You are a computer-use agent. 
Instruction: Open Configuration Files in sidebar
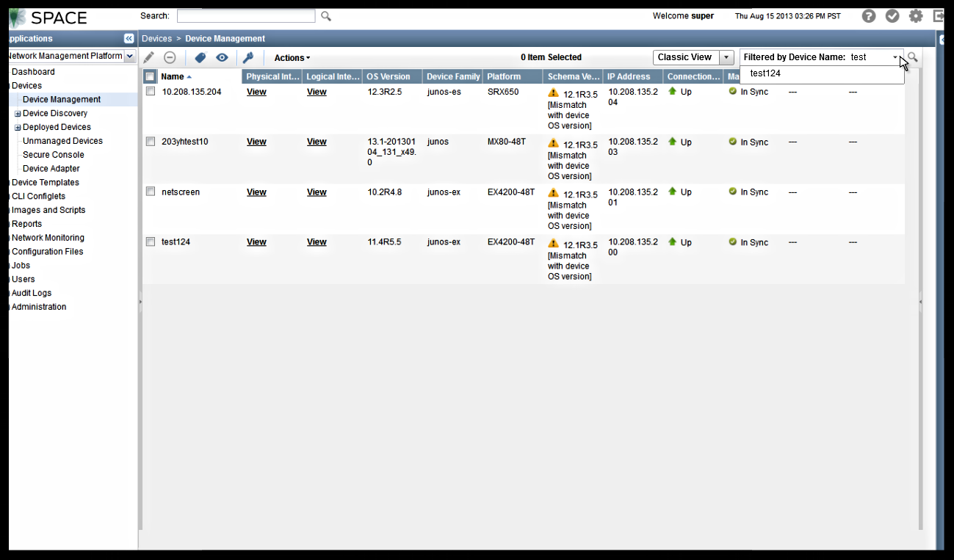(47, 252)
